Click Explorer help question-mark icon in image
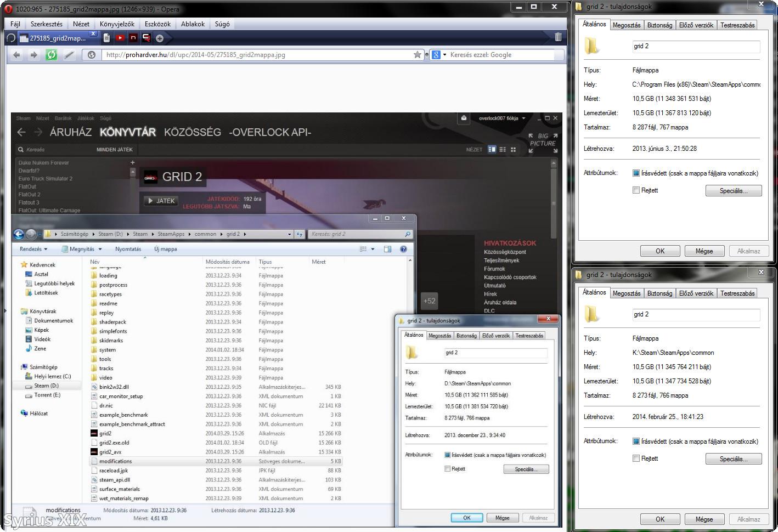The height and width of the screenshot is (532, 778). pos(403,249)
